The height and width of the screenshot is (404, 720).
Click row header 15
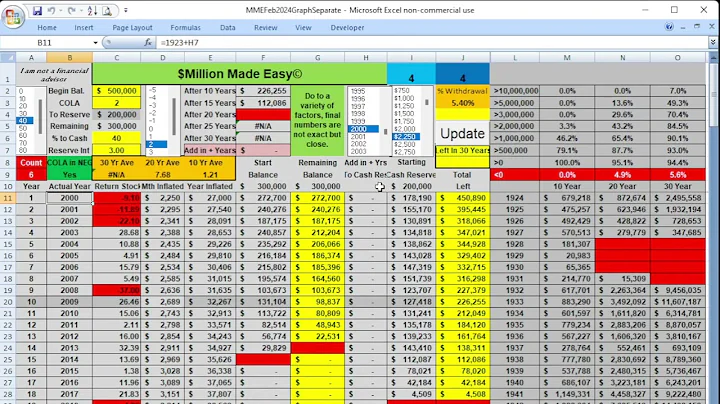click(8, 244)
